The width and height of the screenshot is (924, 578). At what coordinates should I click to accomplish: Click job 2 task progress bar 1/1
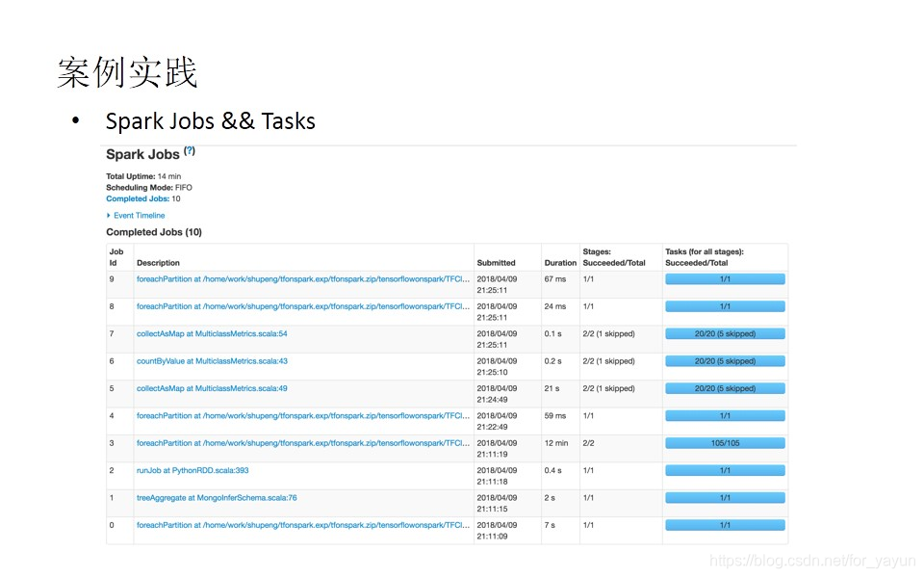coord(725,471)
